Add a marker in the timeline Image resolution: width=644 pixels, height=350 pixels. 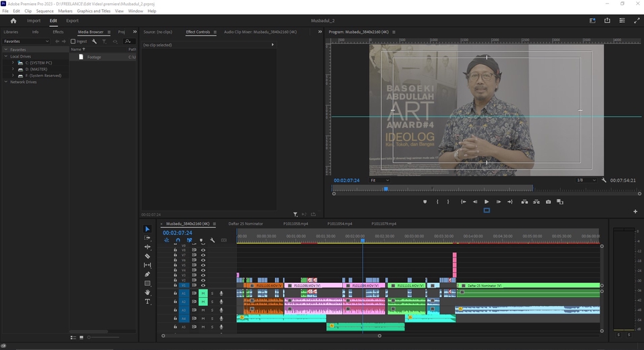click(x=201, y=240)
